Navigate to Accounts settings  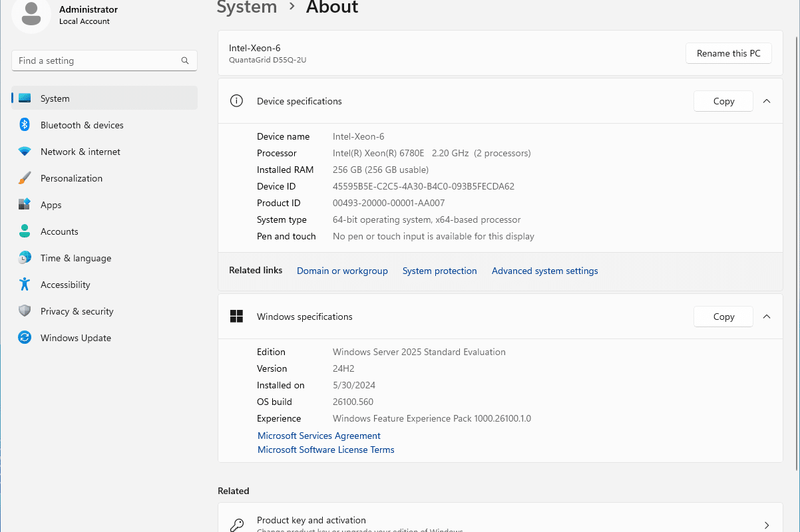pyautogui.click(x=104, y=231)
